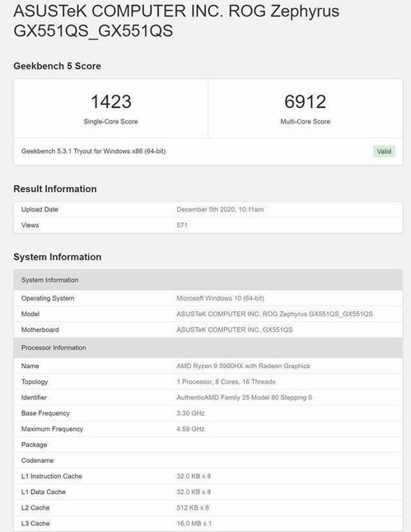Viewport: 411px width, 532px height.
Task: Click the Operating System value Windows 10
Action: pyautogui.click(x=220, y=298)
